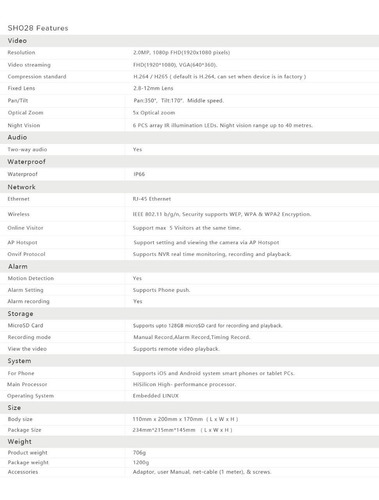
Task: Select the Accessories list text
Action: (x=202, y=472)
